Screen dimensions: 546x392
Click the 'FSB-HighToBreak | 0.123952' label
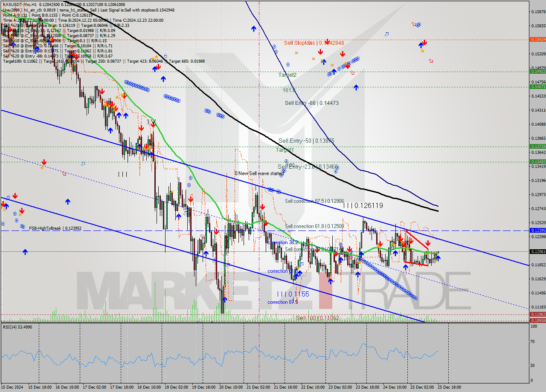(55, 228)
